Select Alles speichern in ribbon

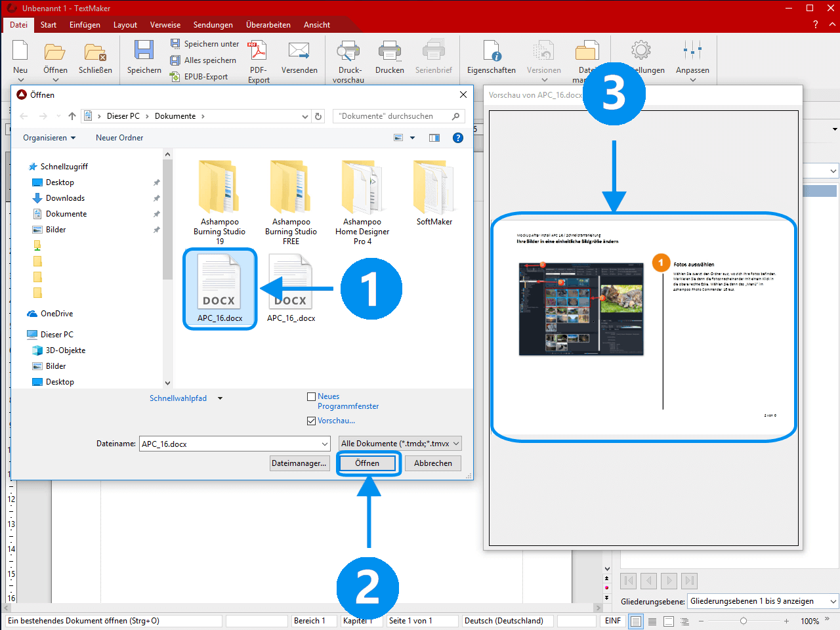pyautogui.click(x=203, y=60)
